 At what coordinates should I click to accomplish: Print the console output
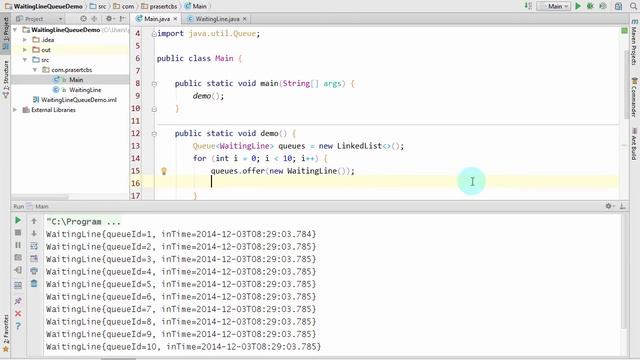point(34,271)
